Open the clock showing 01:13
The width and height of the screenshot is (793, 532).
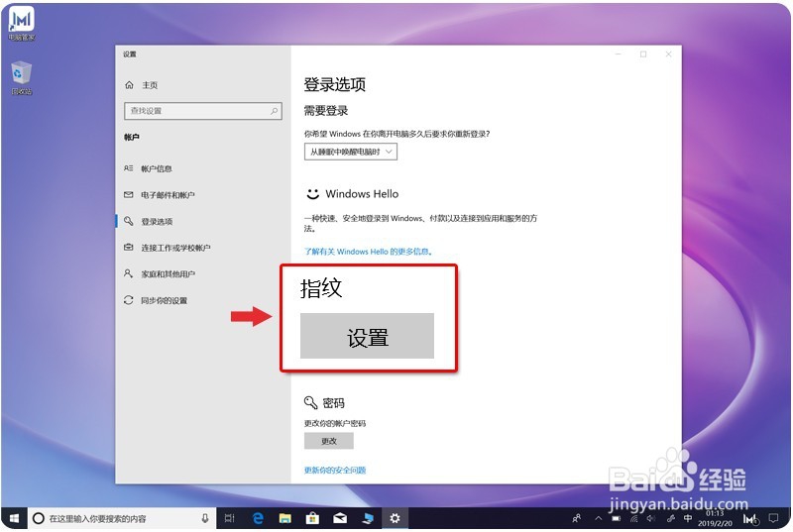click(715, 518)
